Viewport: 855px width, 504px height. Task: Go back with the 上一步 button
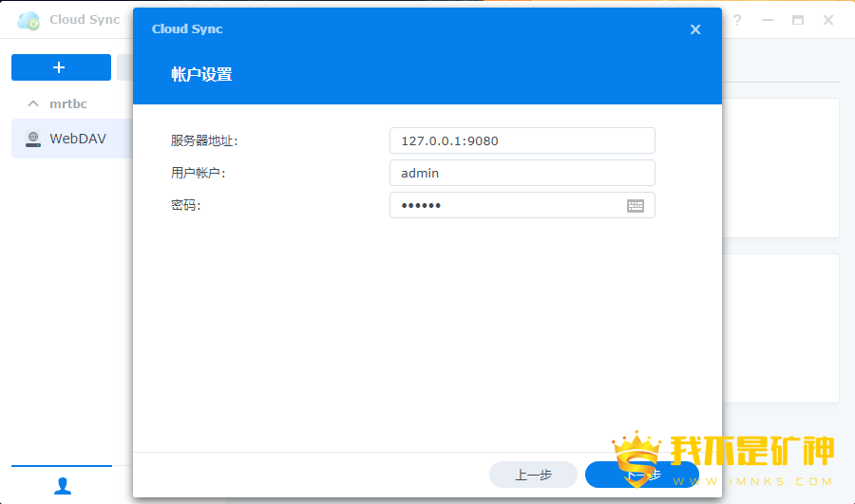click(533, 475)
